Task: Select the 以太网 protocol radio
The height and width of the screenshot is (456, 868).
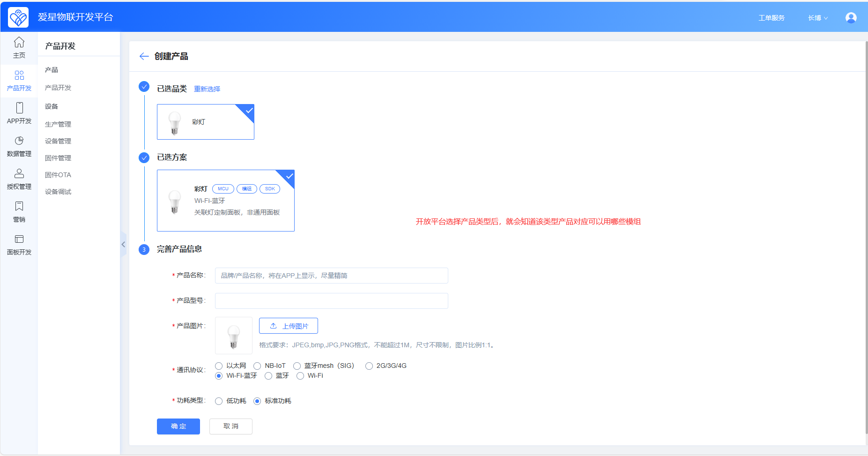Action: (219, 366)
